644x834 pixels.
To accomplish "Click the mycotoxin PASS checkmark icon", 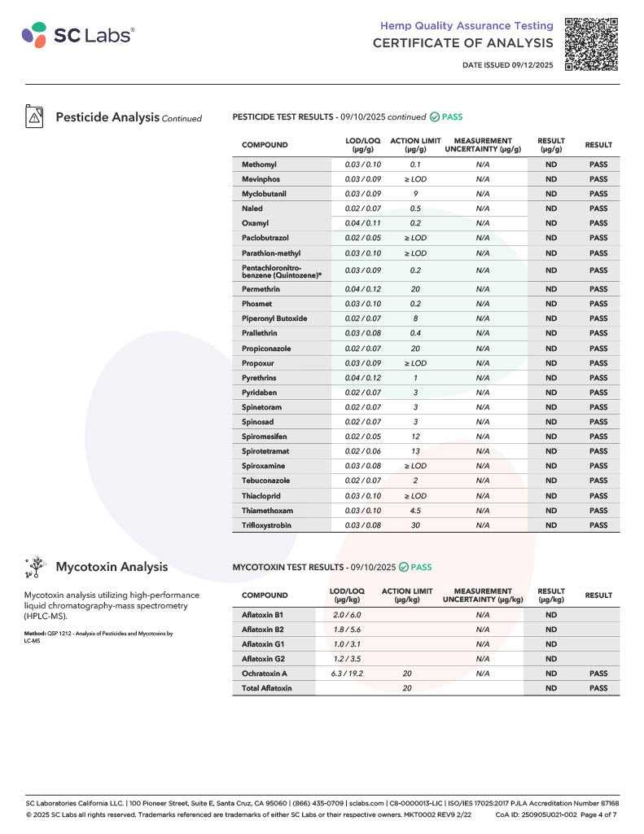I will click(x=404, y=567).
